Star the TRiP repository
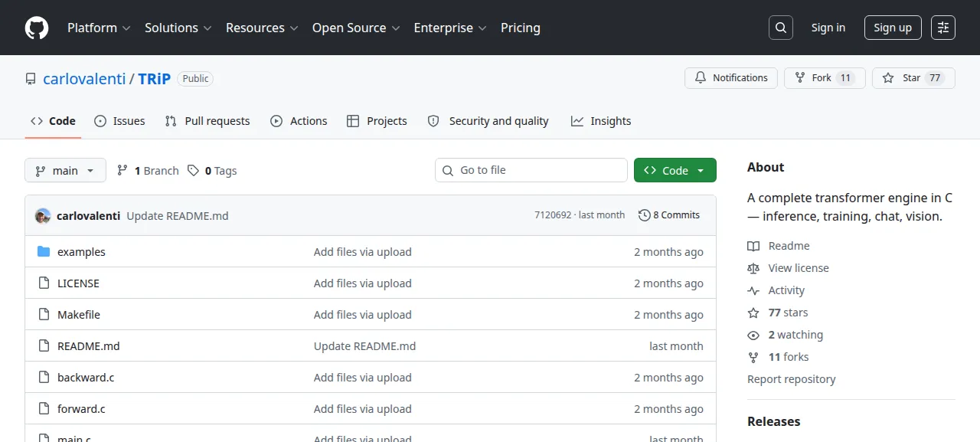 (x=913, y=78)
